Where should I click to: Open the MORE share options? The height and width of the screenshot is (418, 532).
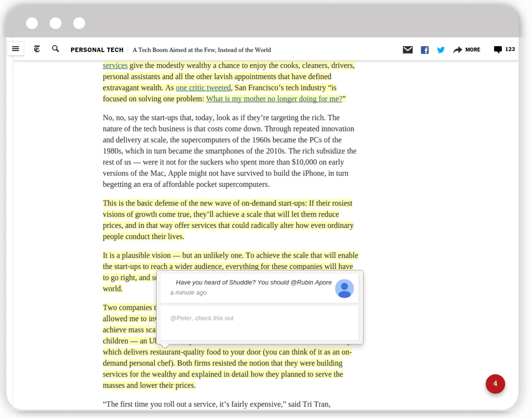click(x=467, y=50)
